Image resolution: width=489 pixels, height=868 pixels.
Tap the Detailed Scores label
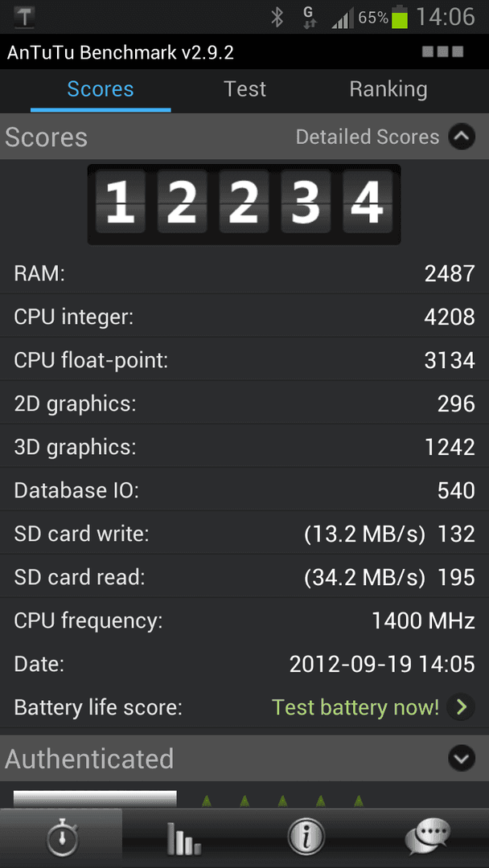coord(368,137)
